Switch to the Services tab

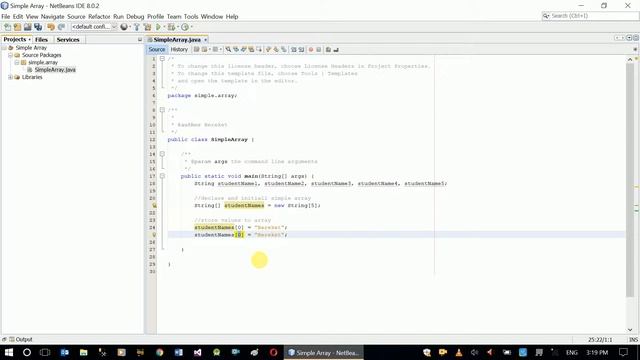click(68, 40)
